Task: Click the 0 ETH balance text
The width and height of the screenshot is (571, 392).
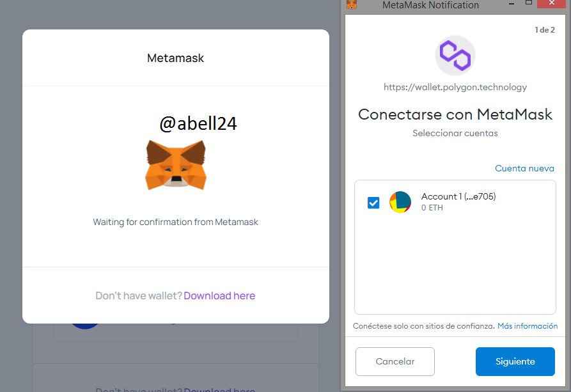Action: (432, 208)
